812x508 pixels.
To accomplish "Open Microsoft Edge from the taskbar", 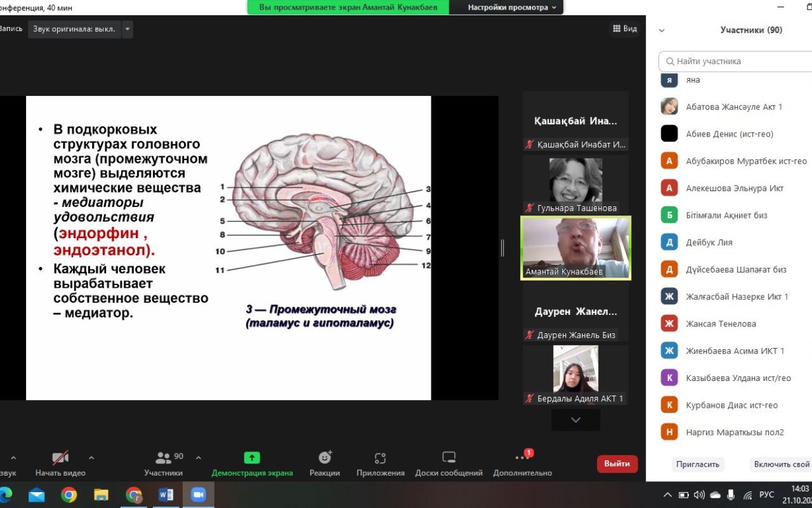I will click(x=6, y=495).
